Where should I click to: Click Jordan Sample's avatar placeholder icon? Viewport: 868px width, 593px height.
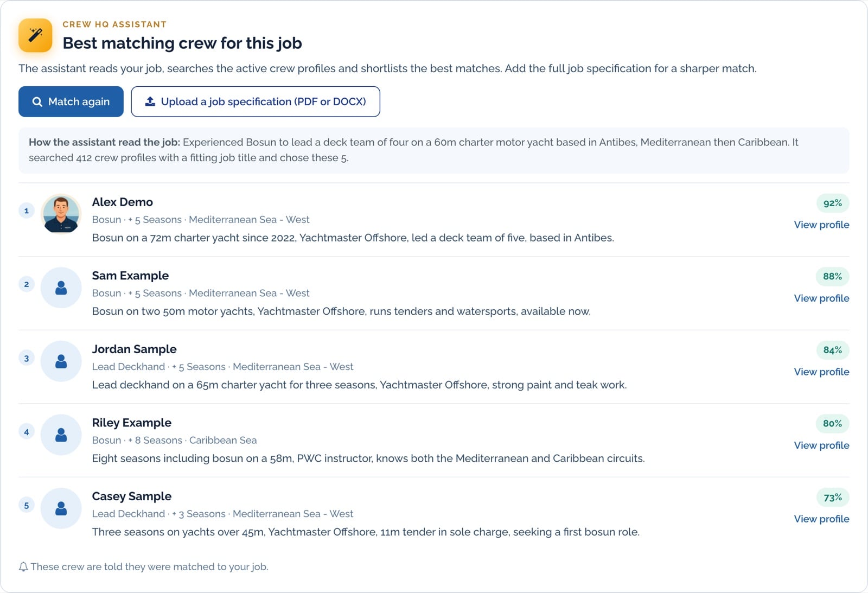(61, 361)
